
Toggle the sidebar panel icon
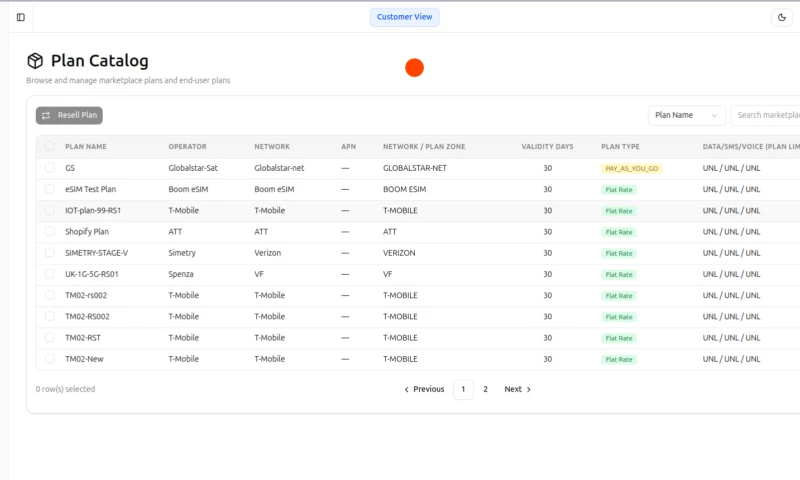[x=21, y=17]
